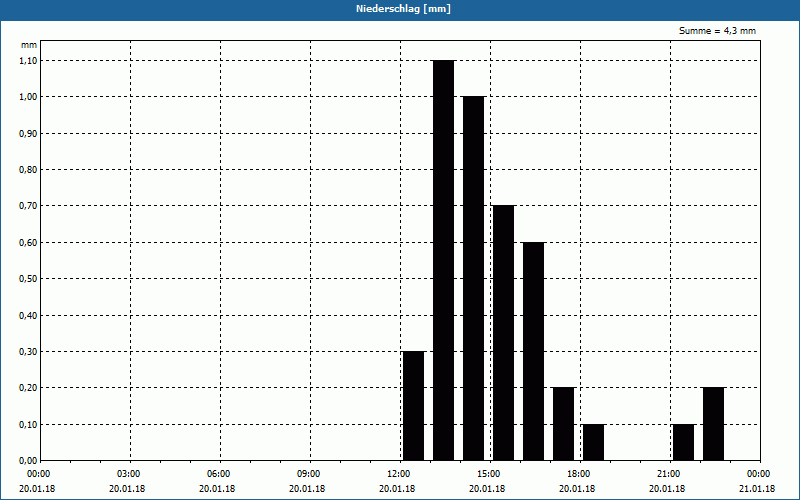Select the "21:00" time label
Viewport: 800px width, 500px height.
pos(670,474)
